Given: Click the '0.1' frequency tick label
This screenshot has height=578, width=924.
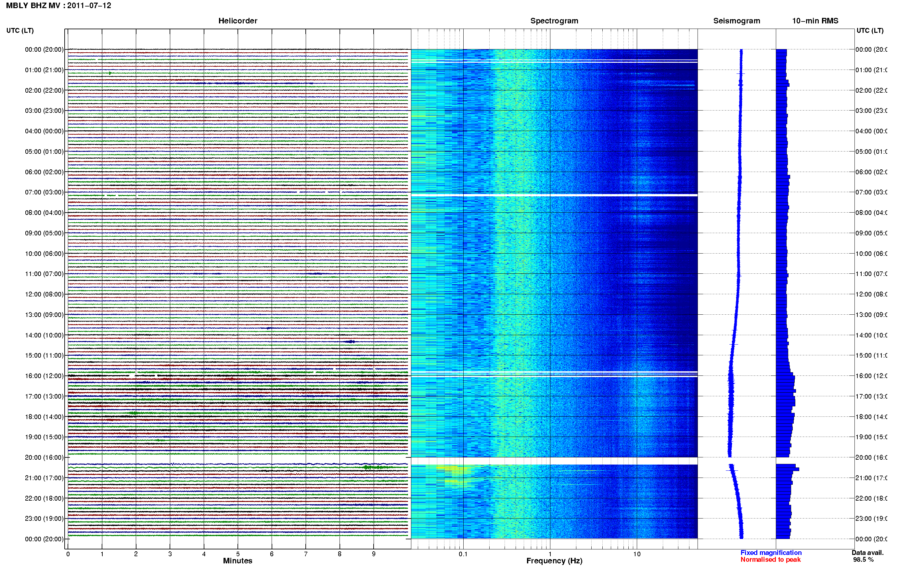Looking at the screenshot, I should [x=463, y=554].
